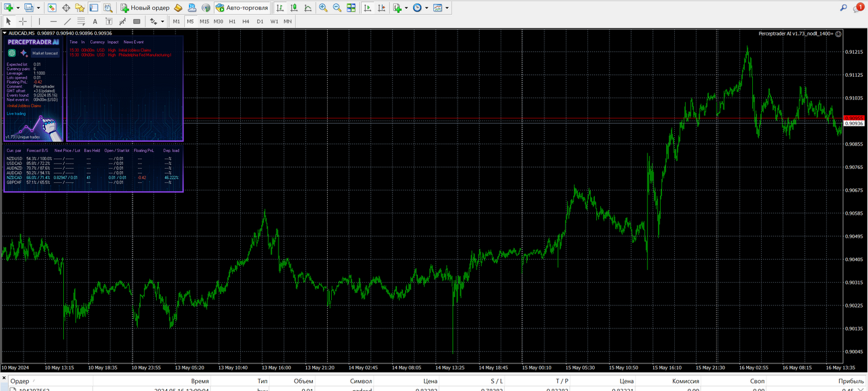Sort orders by the Время column header
Viewport: 868px width, 391px height.
coord(199,381)
